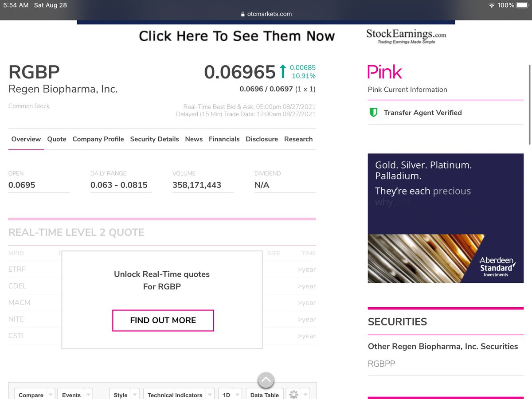Click the FIND OUT MORE button
The height and width of the screenshot is (399, 532).
click(163, 320)
